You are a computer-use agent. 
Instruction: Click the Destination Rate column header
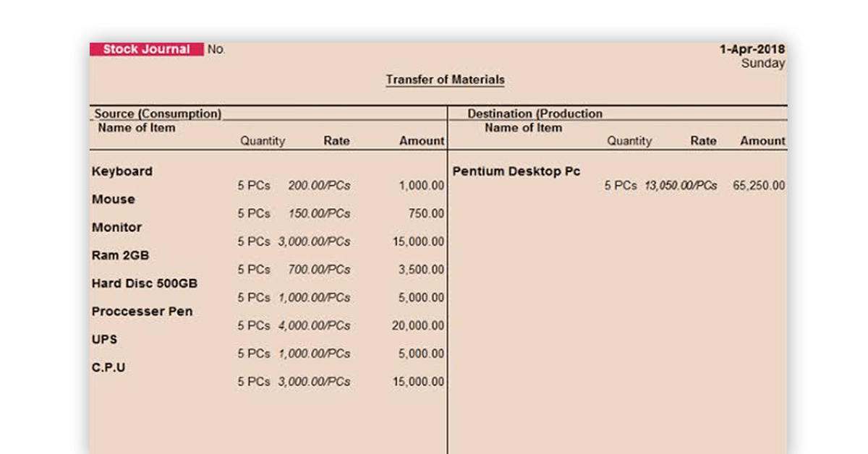click(703, 141)
